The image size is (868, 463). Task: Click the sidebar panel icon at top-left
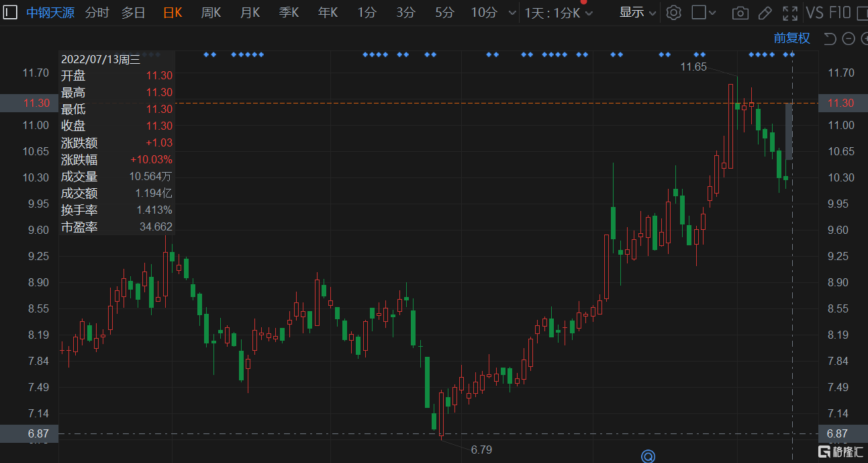[x=11, y=12]
